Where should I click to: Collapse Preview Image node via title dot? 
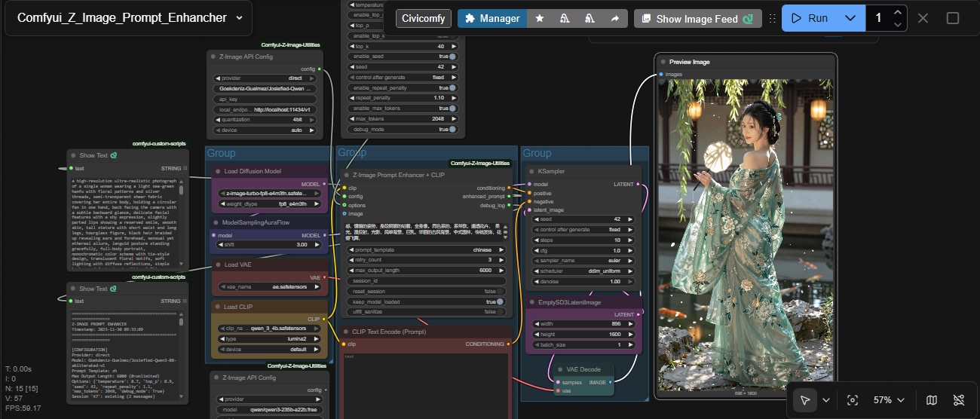663,62
